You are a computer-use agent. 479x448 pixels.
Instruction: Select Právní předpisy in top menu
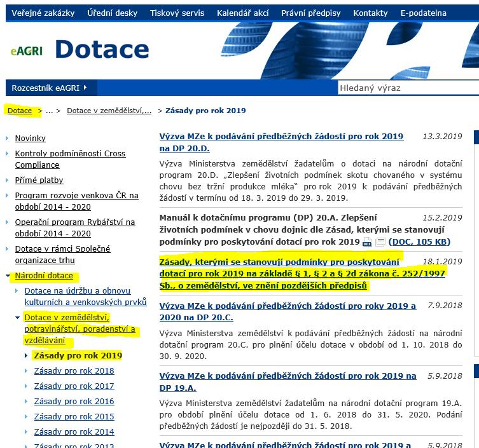click(311, 13)
